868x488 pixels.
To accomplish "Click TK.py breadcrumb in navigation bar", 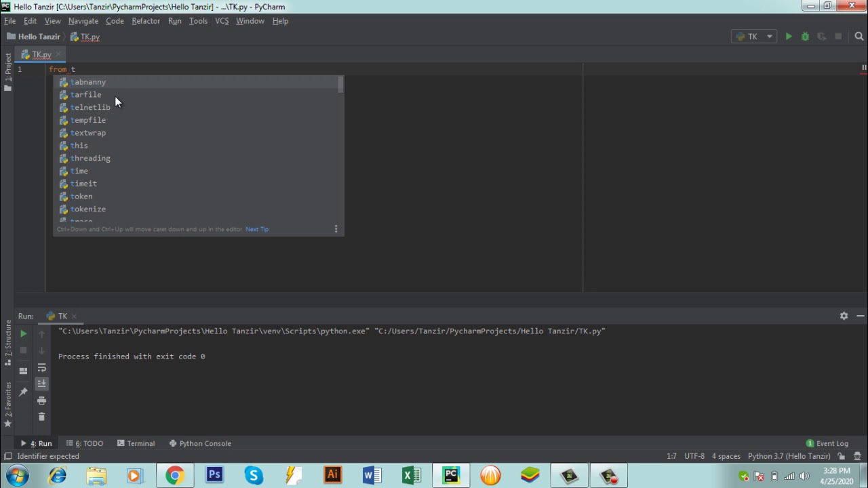I will [x=85, y=37].
